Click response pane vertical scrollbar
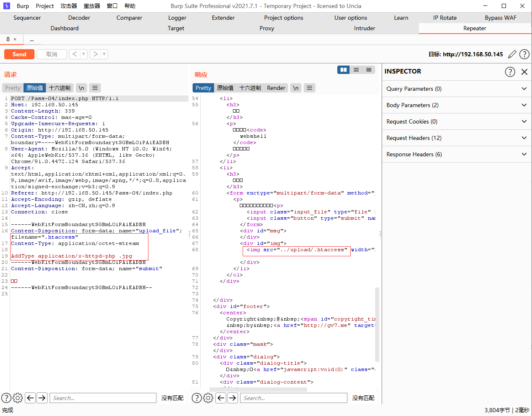Image resolution: width=532 pixels, height=416 pixels. (377, 324)
